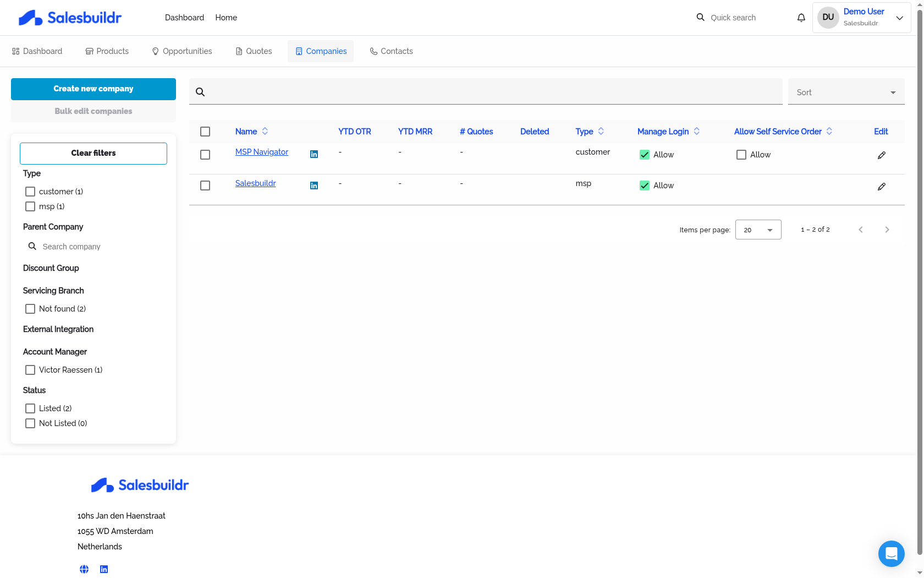924x578 pixels.
Task: Open Salesbuildr row LinkedIn icon
Action: coord(314,186)
